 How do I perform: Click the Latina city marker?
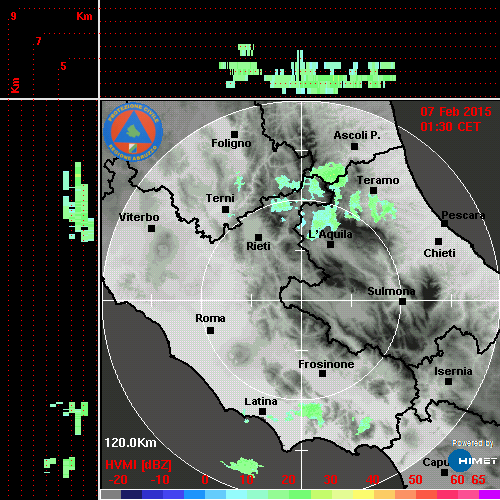tap(262, 412)
